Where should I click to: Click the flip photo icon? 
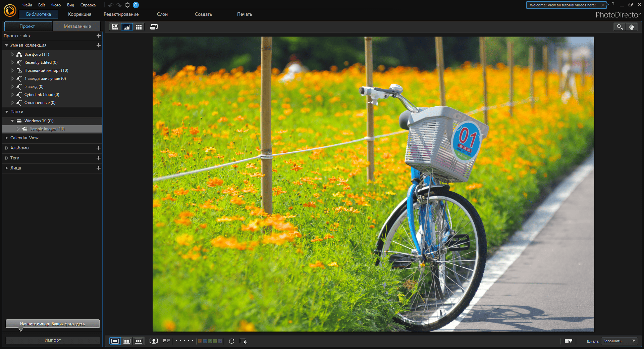coord(243,341)
